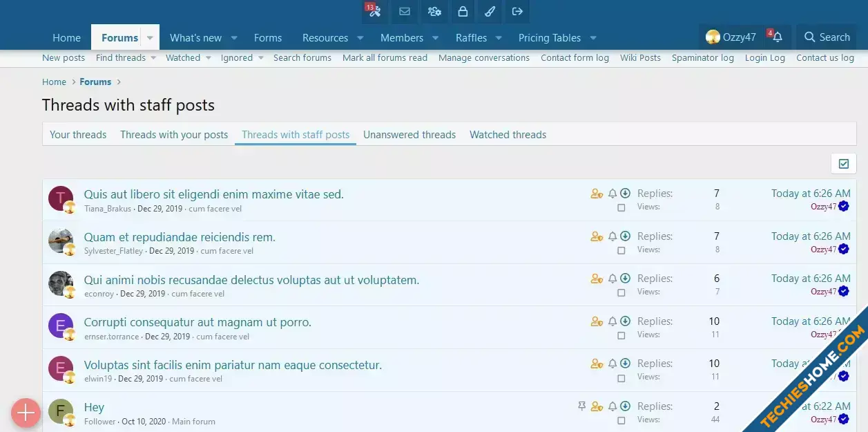868x432 pixels.
Task: Click the padlock icon in top bar
Action: [x=463, y=11]
